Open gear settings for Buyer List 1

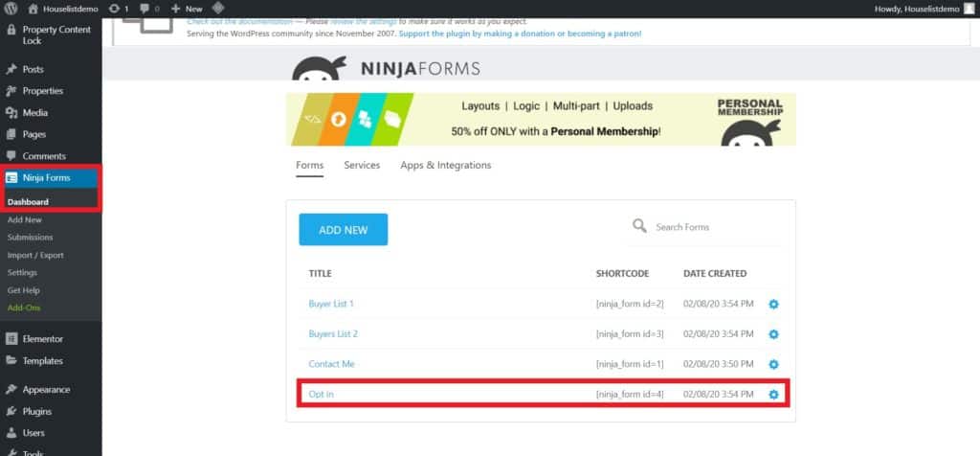[x=773, y=305]
